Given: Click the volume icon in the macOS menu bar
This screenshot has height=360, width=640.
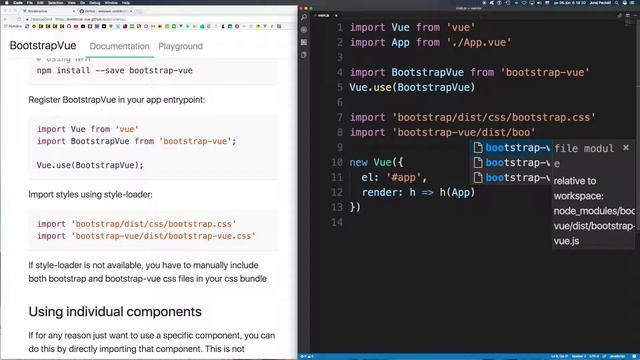Looking at the screenshot, I should tap(539, 2).
